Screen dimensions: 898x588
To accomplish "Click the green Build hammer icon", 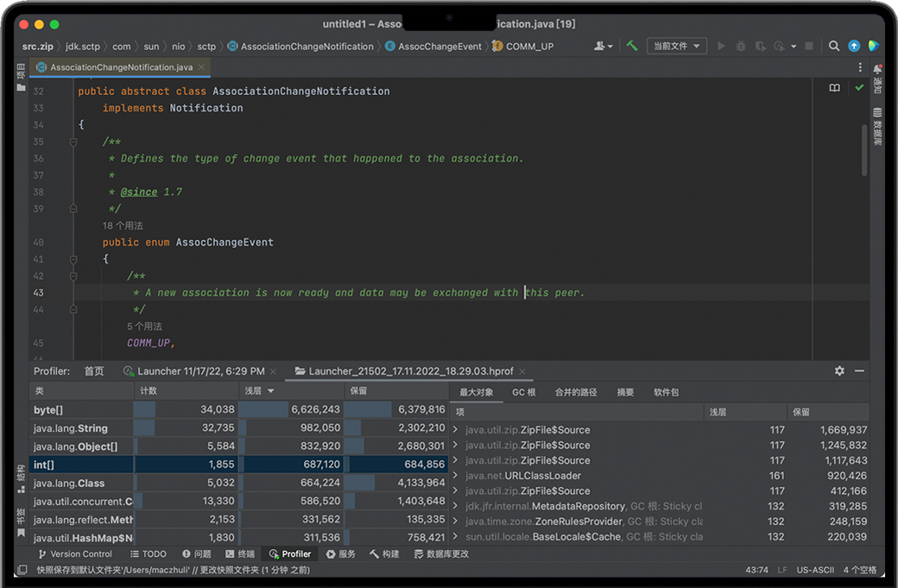I will [632, 46].
